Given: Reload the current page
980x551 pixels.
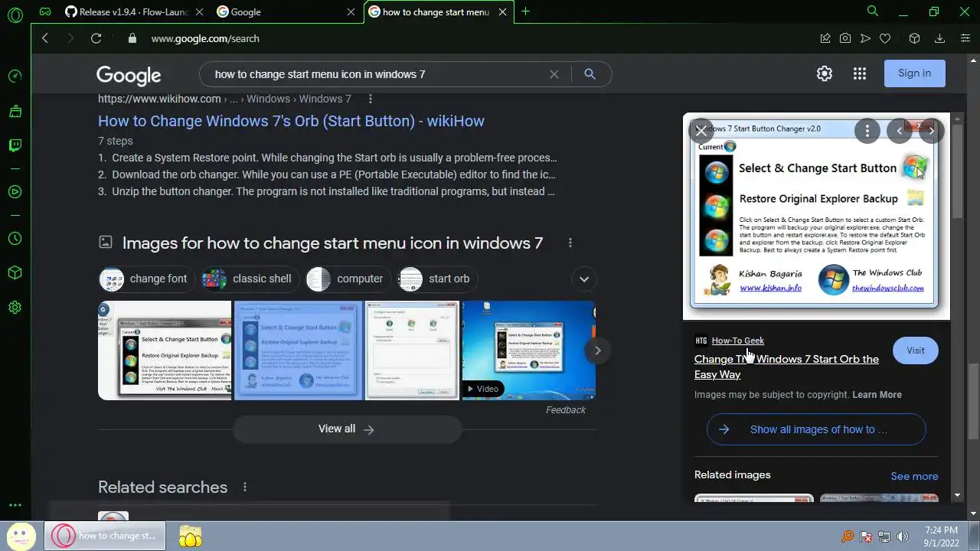Looking at the screenshot, I should click(x=96, y=38).
